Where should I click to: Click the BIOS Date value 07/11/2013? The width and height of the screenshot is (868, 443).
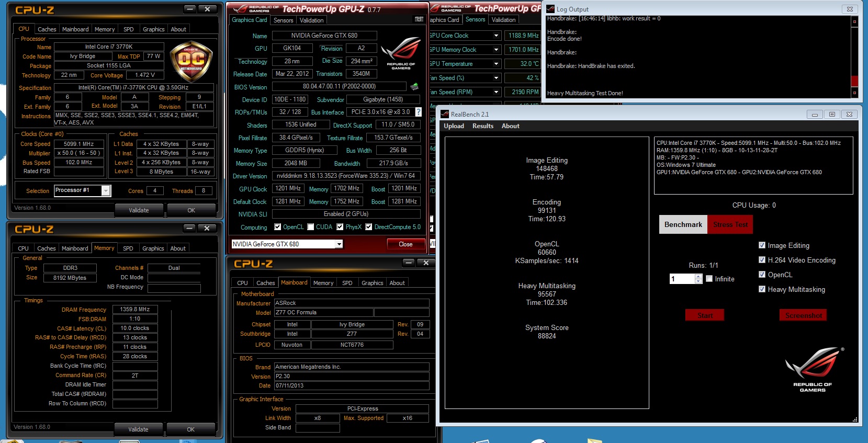coord(352,386)
